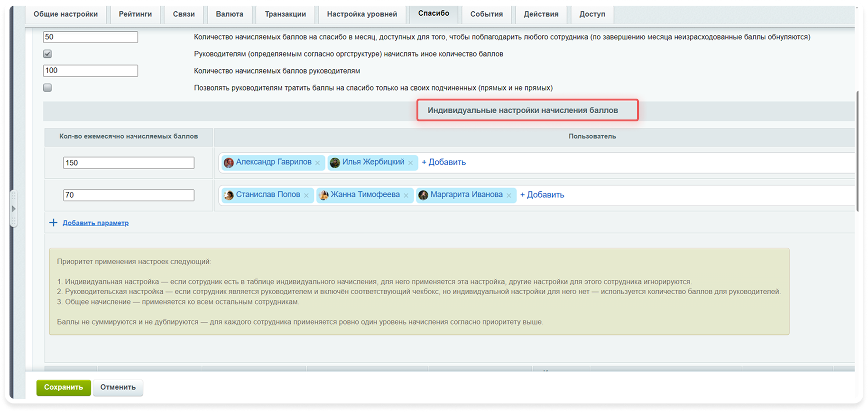This screenshot has height=412, width=868.
Task: Click Кол-во ежемесячно начисляемых баллов header
Action: click(129, 137)
